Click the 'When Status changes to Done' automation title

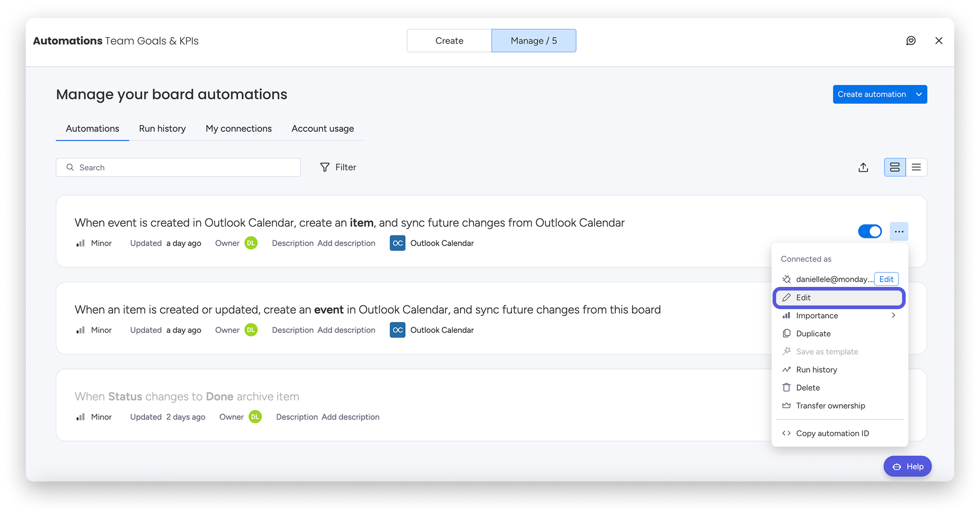(187, 396)
